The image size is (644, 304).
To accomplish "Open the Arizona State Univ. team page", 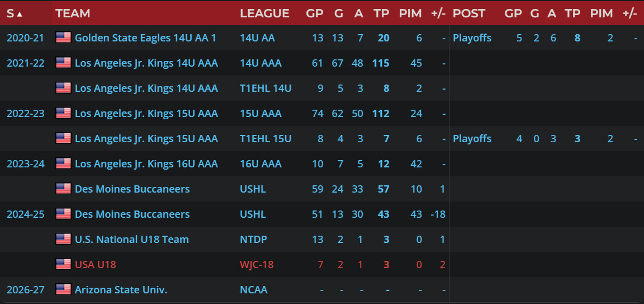I will (x=121, y=290).
